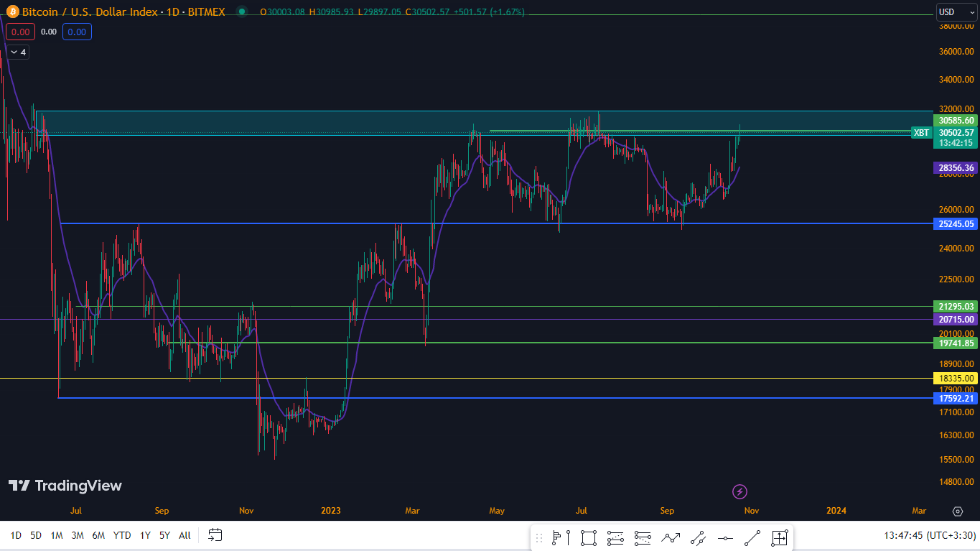
Task: Open the timezone clock 13:47:45 (UTC+3:30)
Action: (x=930, y=535)
